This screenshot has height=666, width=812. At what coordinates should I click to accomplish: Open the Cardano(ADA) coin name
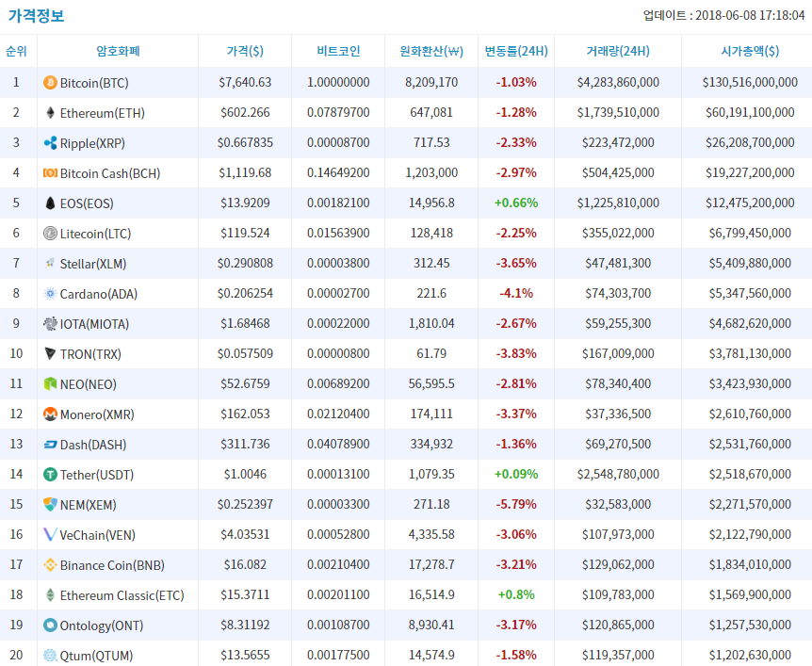(99, 294)
